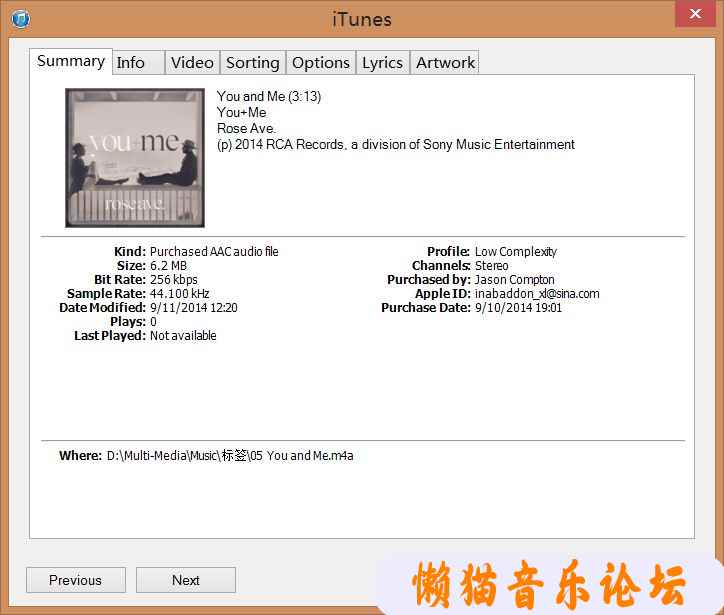Click the 2014 RCA Records copyright line
The width and height of the screenshot is (724, 615).
tap(396, 145)
